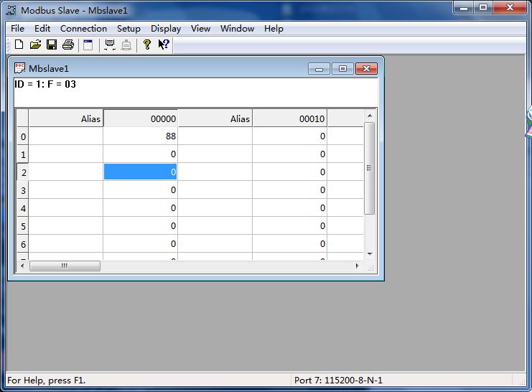Maximize the Mbslave1 child window

(342, 69)
